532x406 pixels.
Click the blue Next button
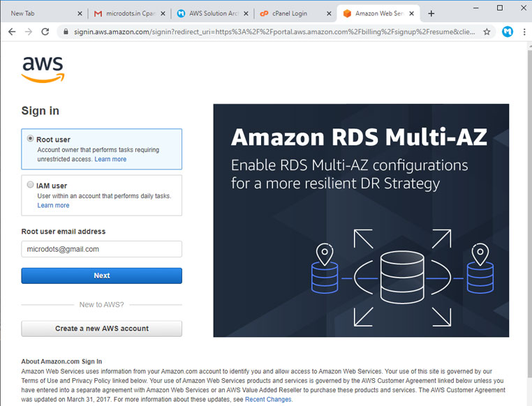click(101, 276)
